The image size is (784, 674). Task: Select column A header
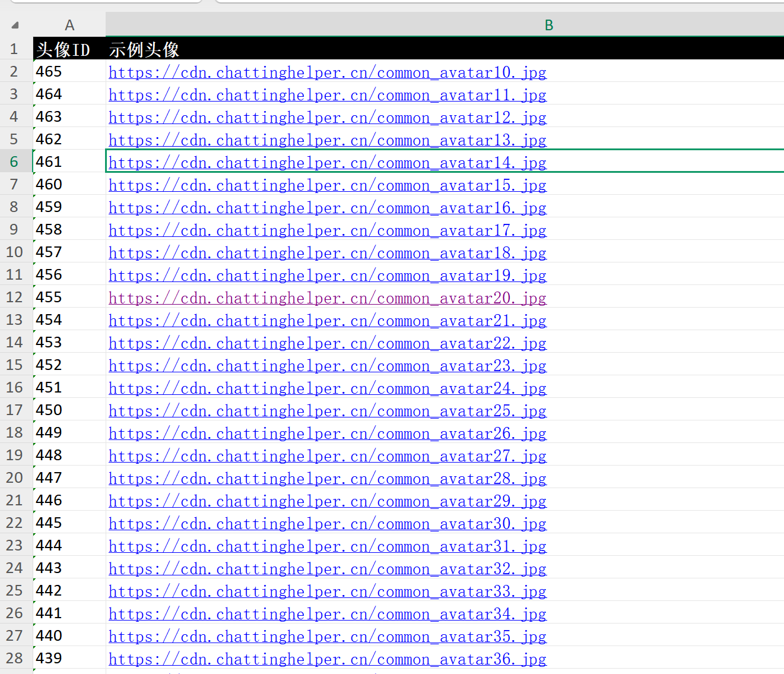pos(69,25)
